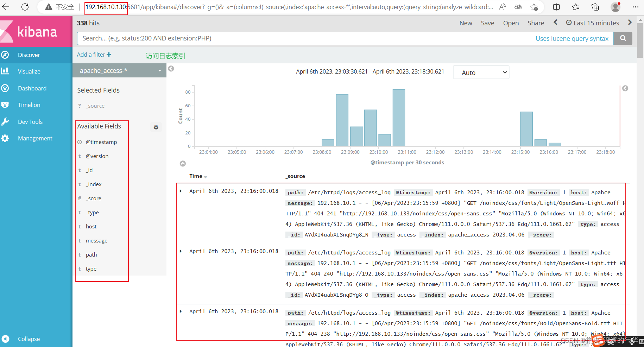Expand the log row with OpenSans-Light.ttf
Viewport: 644px width, 347px height.
[181, 251]
